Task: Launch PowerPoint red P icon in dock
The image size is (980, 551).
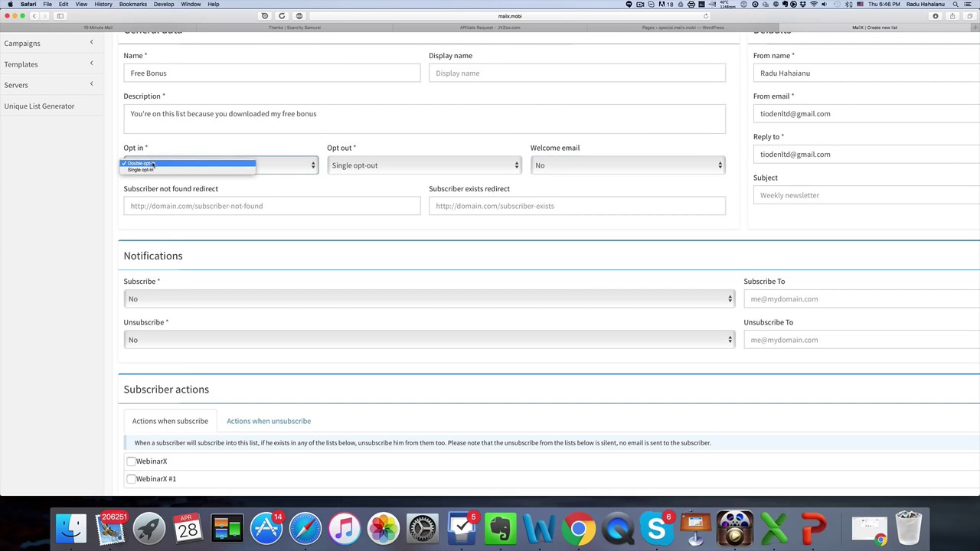Action: click(x=813, y=529)
